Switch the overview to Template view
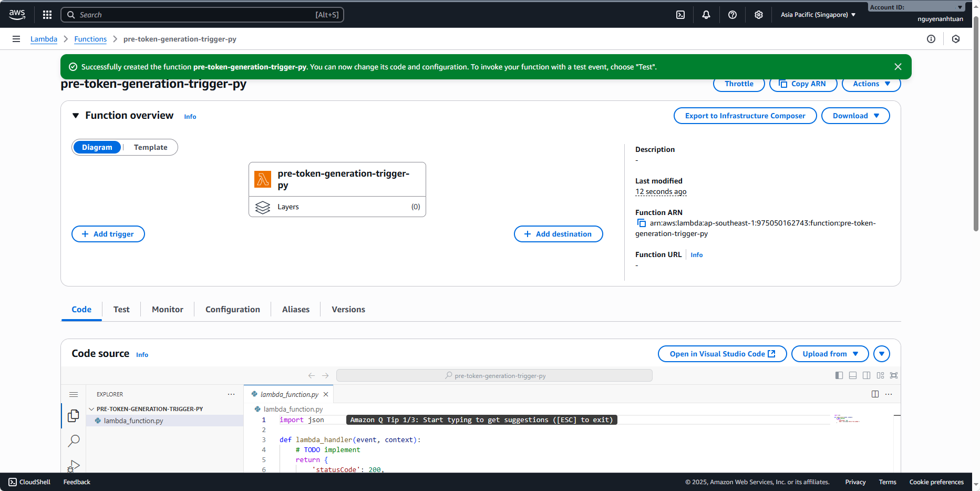Screen dimensions: 980x491 (150, 147)
